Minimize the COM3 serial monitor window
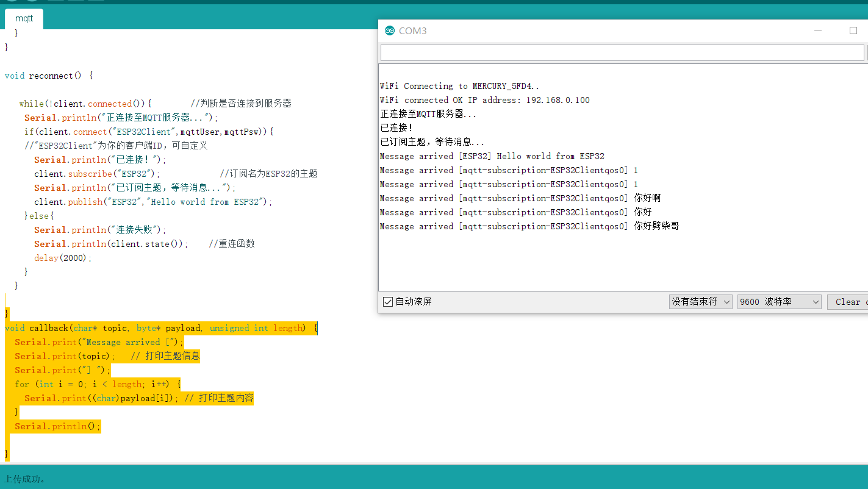Screen dimensions: 868x489 click(819, 30)
